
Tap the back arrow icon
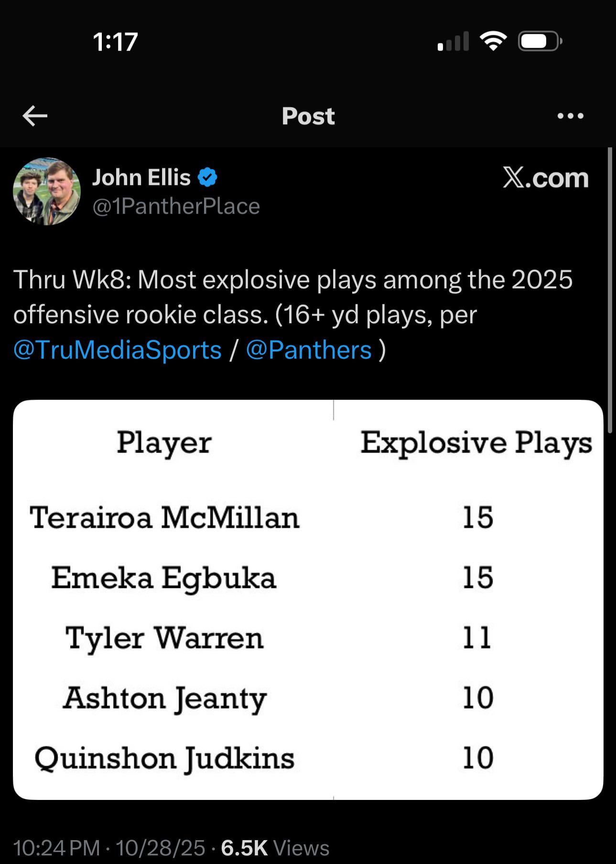(x=35, y=116)
